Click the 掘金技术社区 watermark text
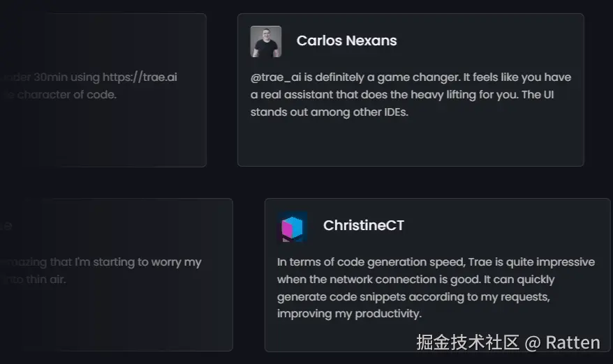 click(468, 343)
